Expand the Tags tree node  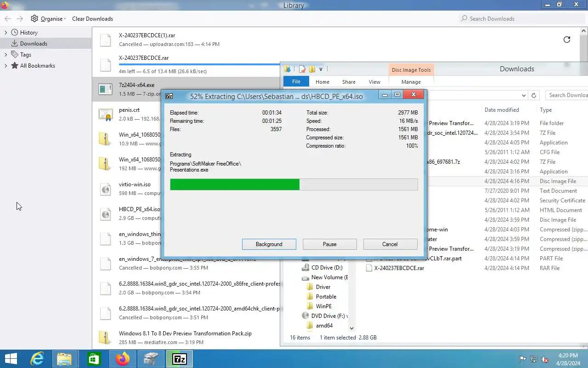point(6,55)
